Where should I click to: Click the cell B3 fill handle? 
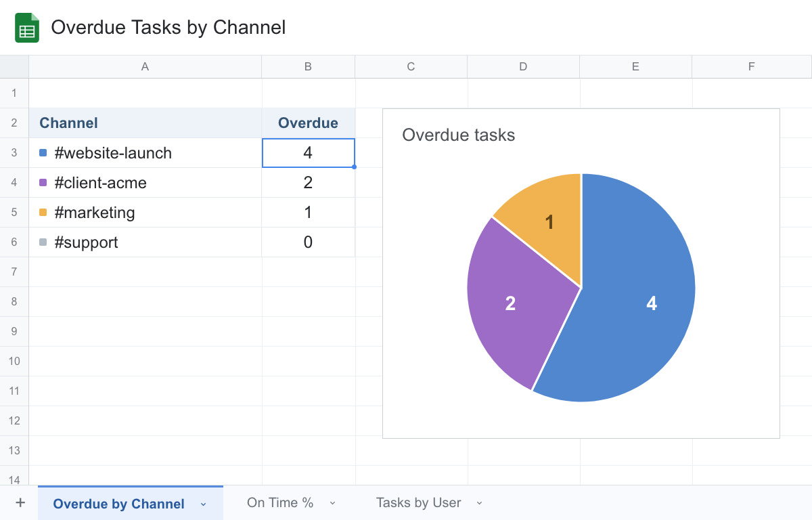[x=355, y=167]
